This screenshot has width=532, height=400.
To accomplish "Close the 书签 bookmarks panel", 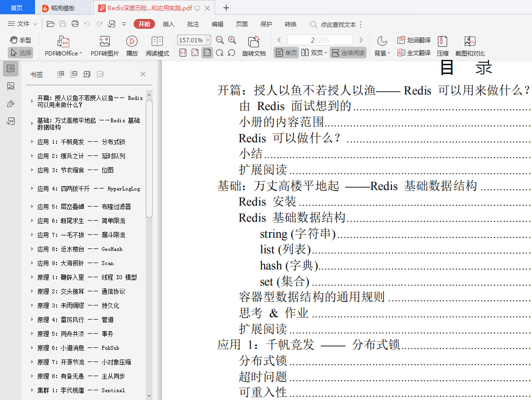I will pyautogui.click(x=143, y=74).
